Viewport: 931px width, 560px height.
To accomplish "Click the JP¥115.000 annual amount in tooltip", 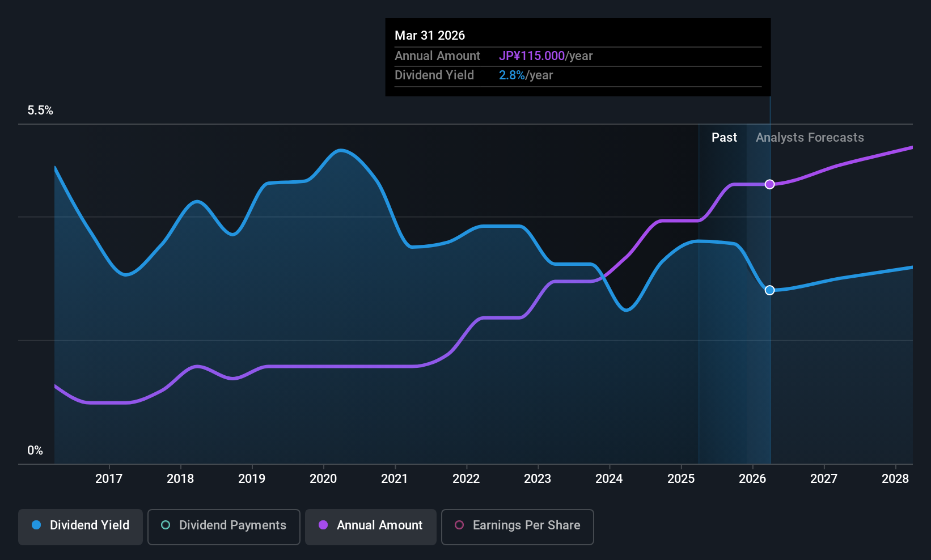I will 532,56.
